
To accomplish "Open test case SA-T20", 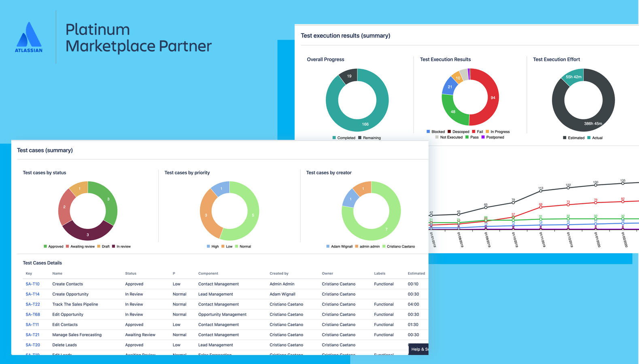I will (x=33, y=345).
